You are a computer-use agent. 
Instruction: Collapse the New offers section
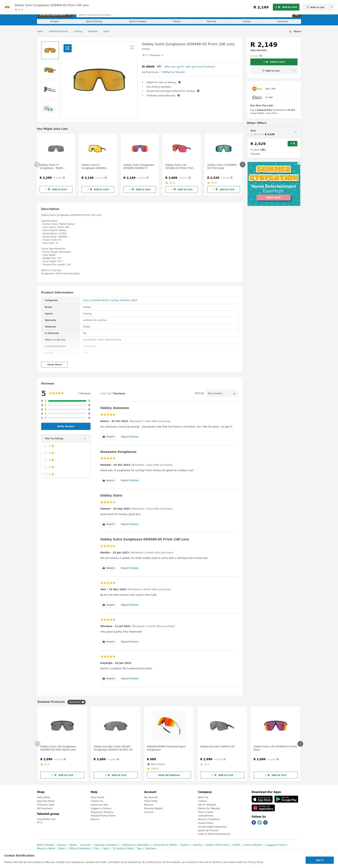click(295, 132)
